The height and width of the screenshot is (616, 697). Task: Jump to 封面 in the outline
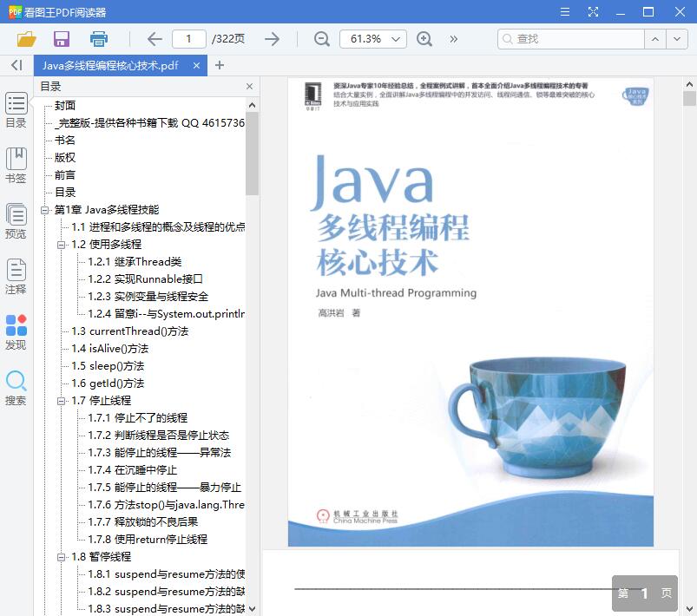65,105
